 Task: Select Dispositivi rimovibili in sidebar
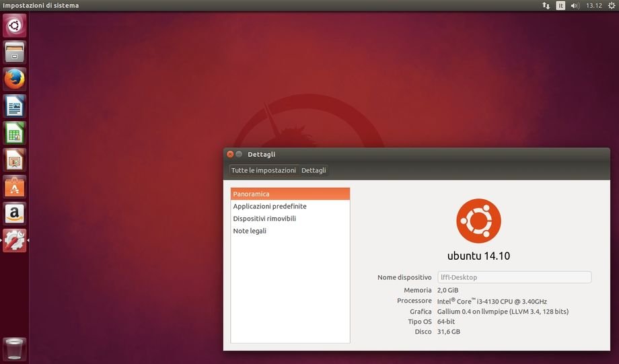point(290,218)
